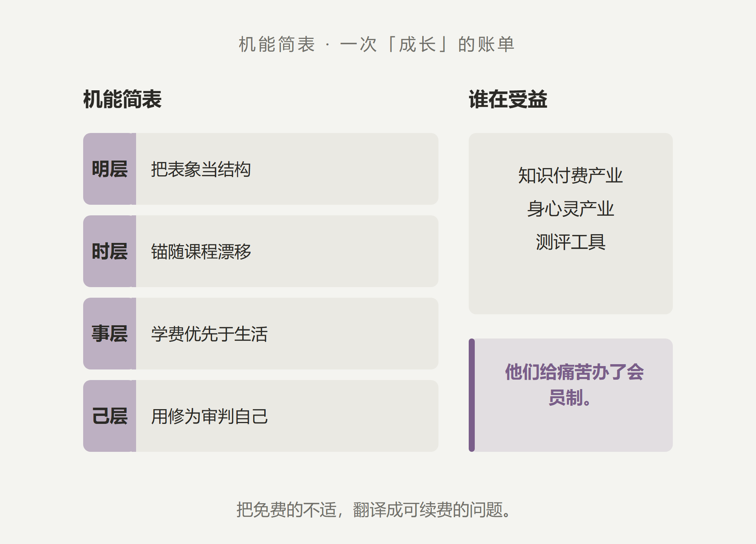Select 测评工具 in the beneficiary card
The image size is (756, 544).
(570, 242)
